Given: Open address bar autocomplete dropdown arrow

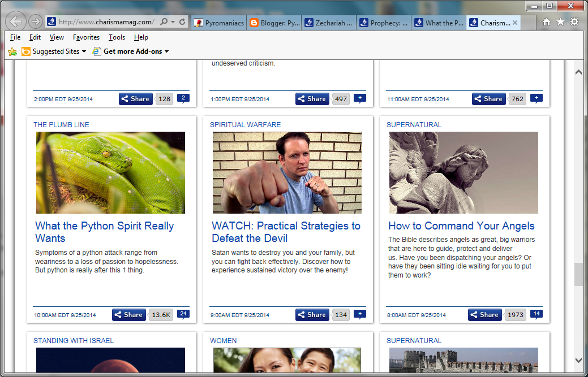Looking at the screenshot, I should pos(173,21).
